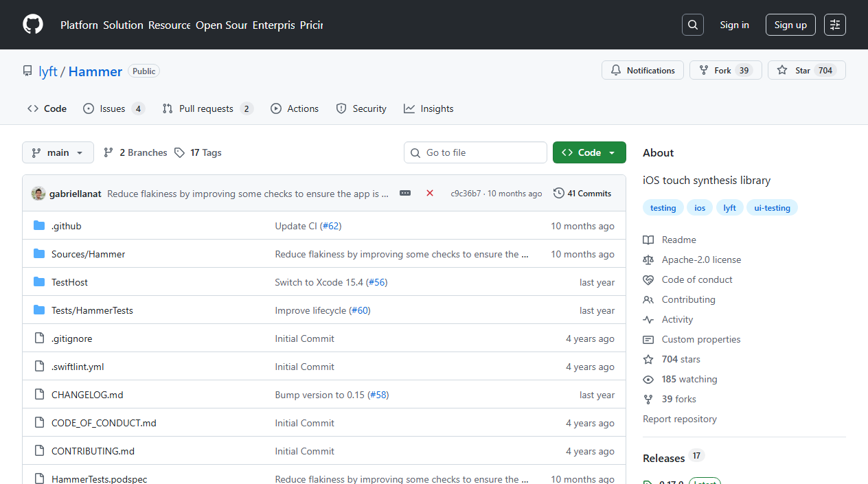Click the license scale icon

click(648, 260)
